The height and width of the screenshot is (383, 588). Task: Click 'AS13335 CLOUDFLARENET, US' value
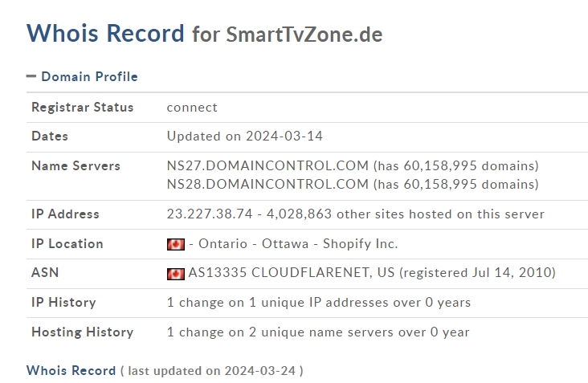(x=292, y=272)
